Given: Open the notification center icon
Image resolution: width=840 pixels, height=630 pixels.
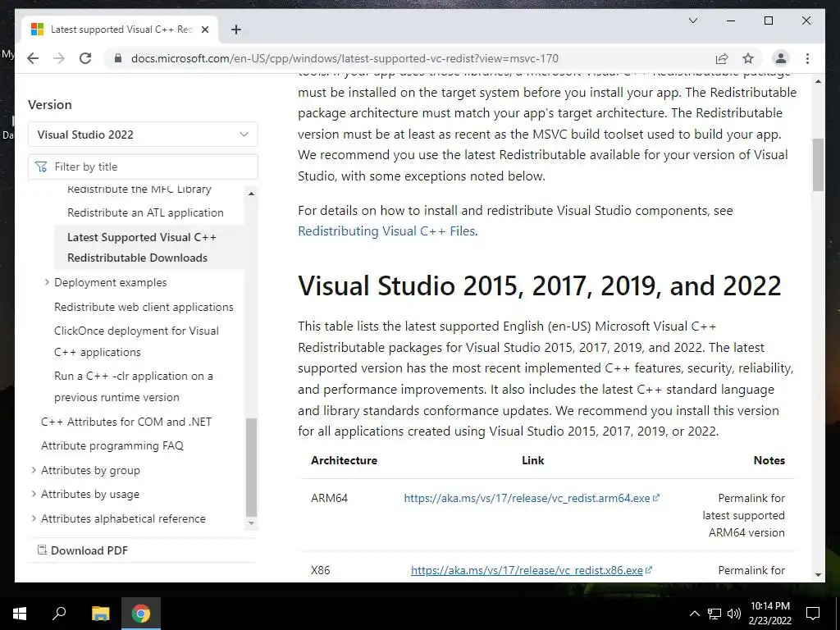Looking at the screenshot, I should [x=813, y=614].
